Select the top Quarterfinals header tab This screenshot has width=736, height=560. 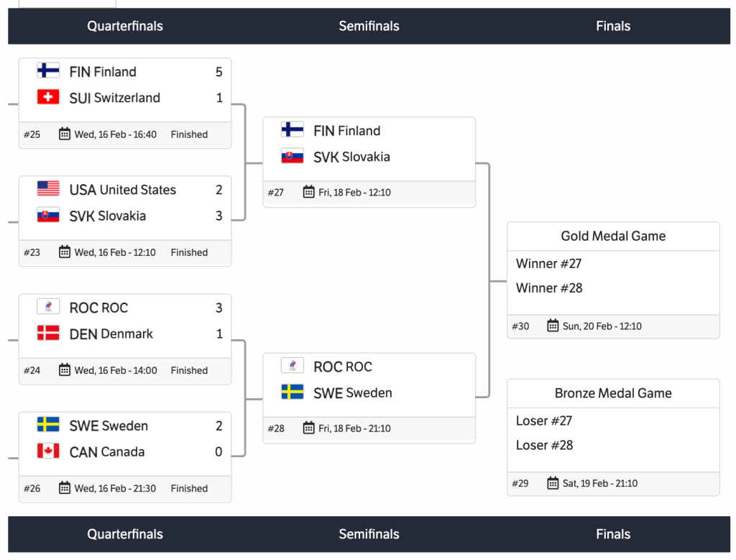tap(125, 26)
